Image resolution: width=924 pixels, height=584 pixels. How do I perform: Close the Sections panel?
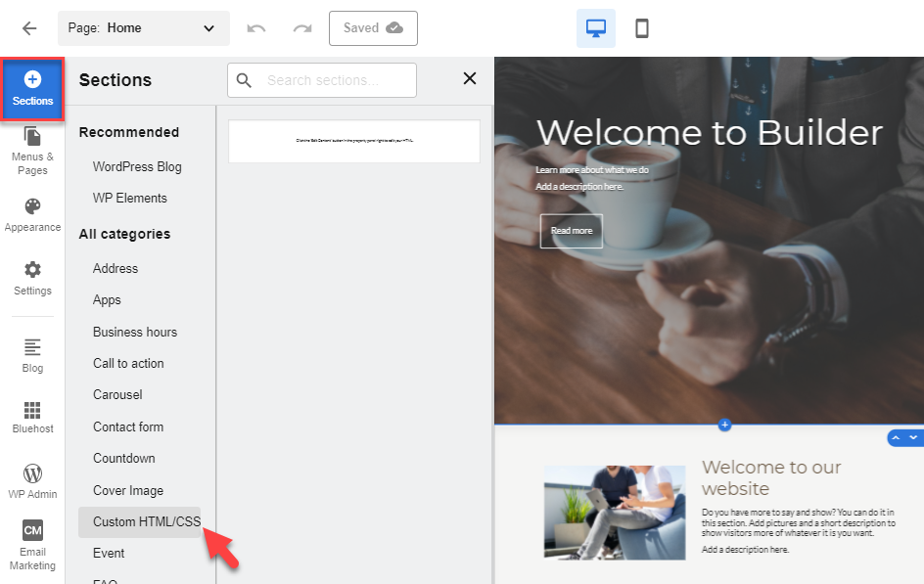tap(470, 79)
